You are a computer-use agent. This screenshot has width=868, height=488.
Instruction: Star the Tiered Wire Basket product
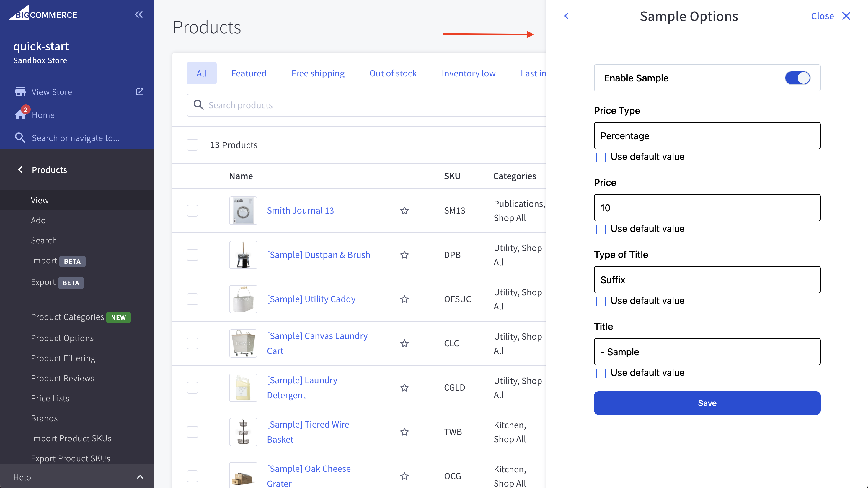(404, 432)
